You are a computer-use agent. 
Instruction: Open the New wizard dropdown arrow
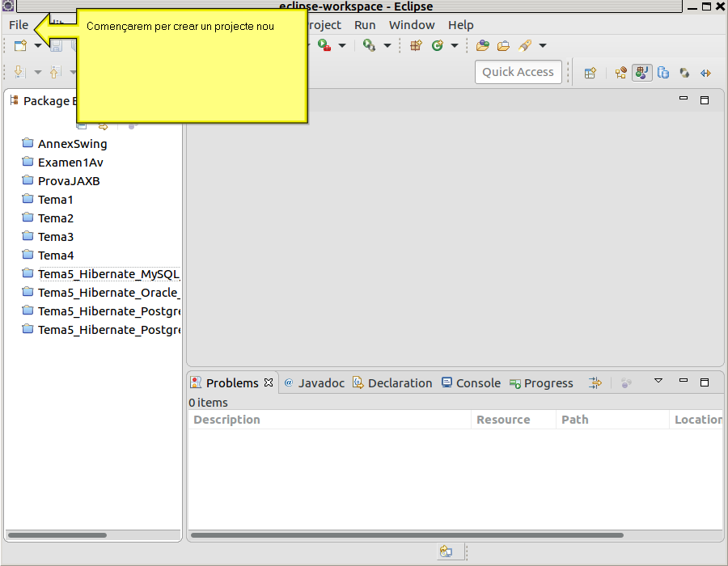(x=37, y=45)
